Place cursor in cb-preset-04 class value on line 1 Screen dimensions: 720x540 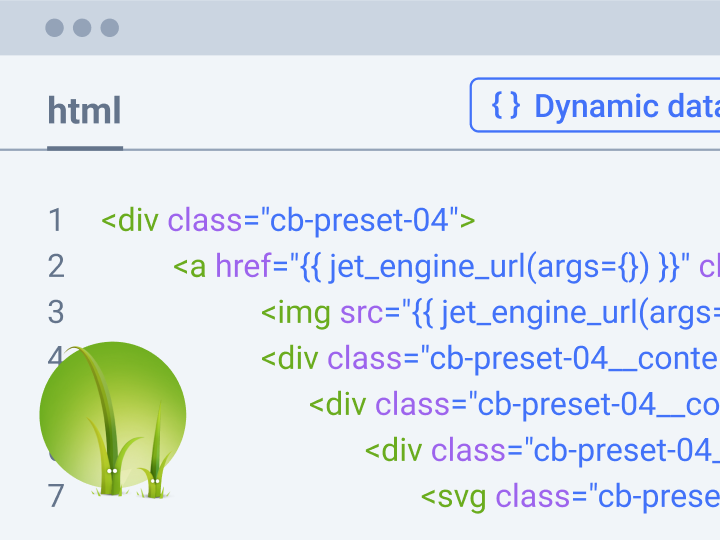coord(359,220)
